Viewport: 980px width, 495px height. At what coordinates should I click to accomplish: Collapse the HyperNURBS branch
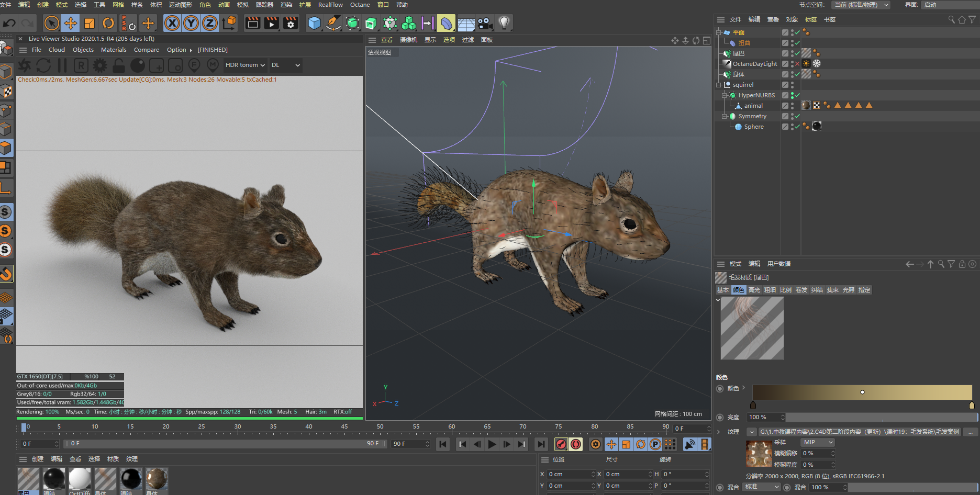(725, 95)
